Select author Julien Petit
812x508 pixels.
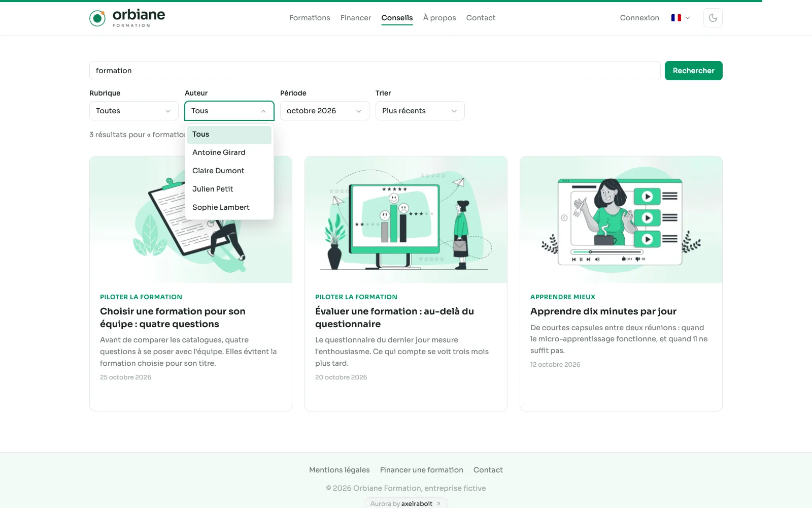pyautogui.click(x=229, y=189)
